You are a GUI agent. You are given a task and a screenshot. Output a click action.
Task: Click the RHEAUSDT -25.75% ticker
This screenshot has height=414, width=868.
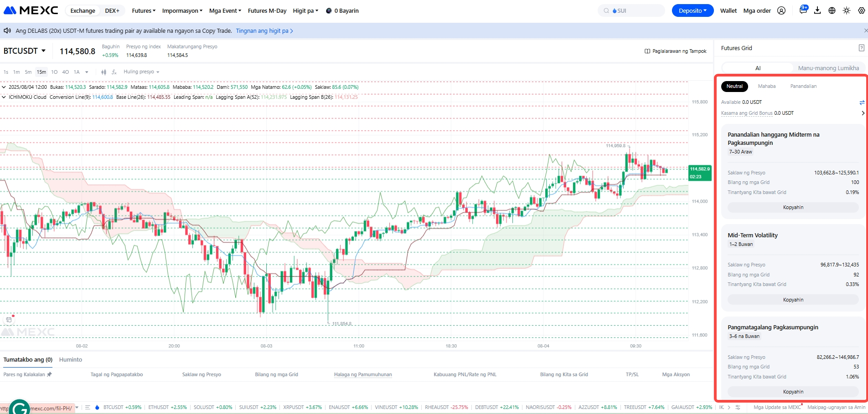pyautogui.click(x=446, y=407)
